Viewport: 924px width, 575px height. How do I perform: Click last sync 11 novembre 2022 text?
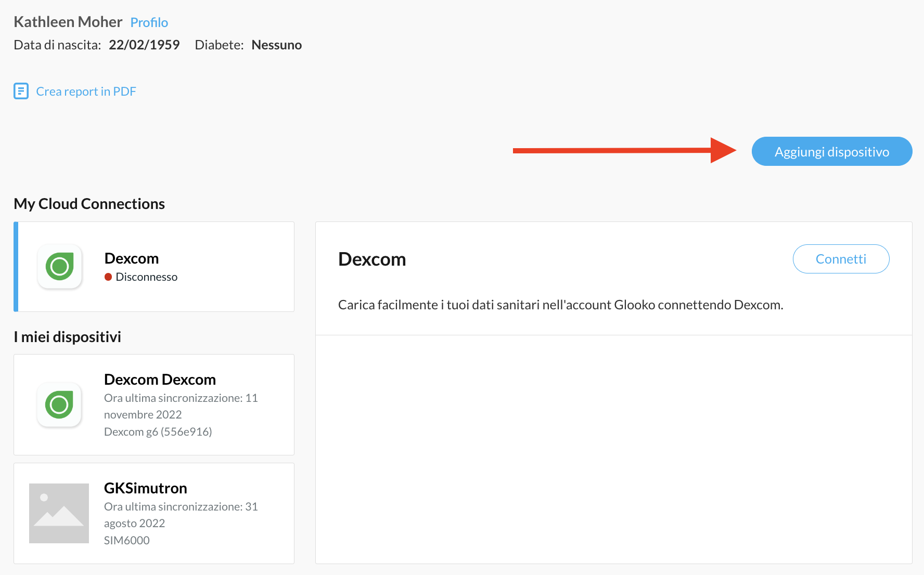tap(181, 406)
